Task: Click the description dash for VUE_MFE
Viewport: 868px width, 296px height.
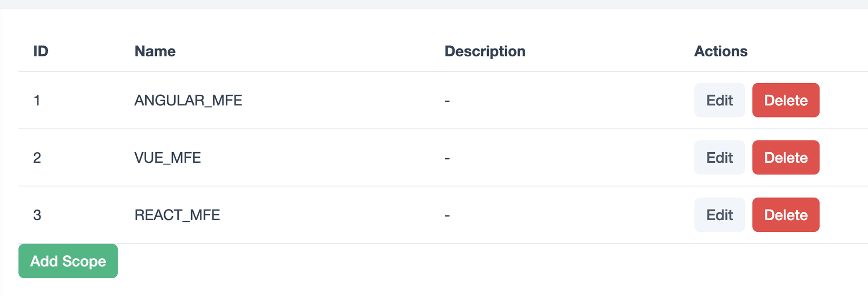Action: tap(447, 158)
